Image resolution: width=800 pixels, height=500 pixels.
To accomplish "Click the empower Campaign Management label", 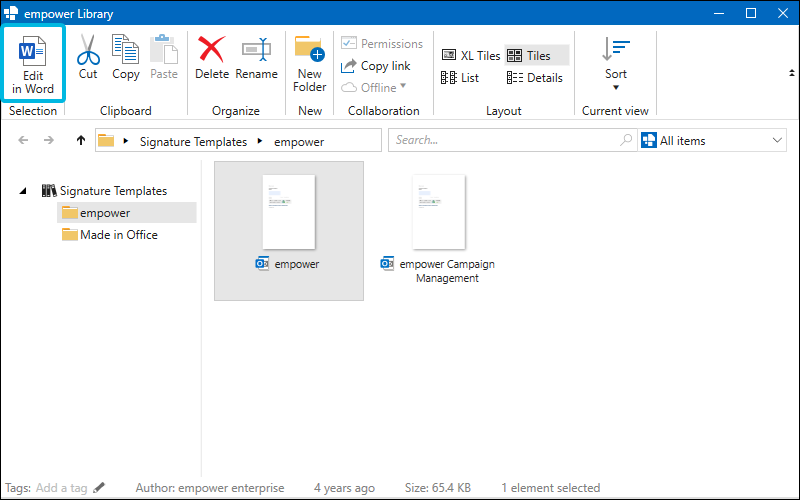I will 447,271.
